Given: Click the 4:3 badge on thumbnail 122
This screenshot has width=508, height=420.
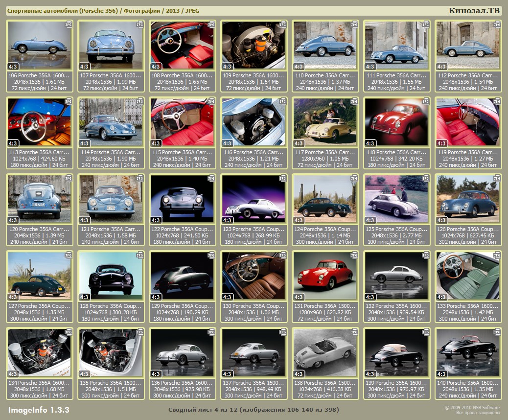Looking at the screenshot, I should 156,220.
